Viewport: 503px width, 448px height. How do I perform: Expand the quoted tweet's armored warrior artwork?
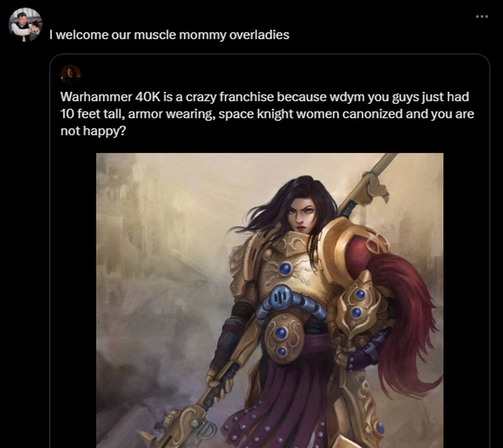pyautogui.click(x=270, y=300)
